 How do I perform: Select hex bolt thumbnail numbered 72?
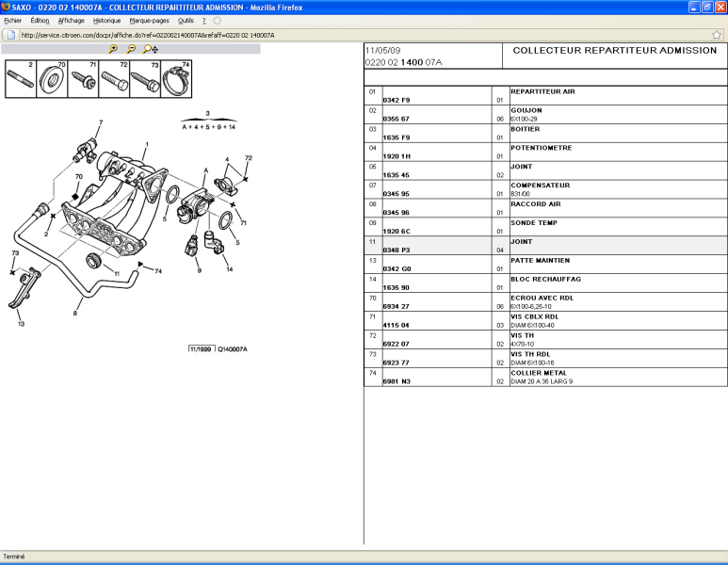pos(114,78)
